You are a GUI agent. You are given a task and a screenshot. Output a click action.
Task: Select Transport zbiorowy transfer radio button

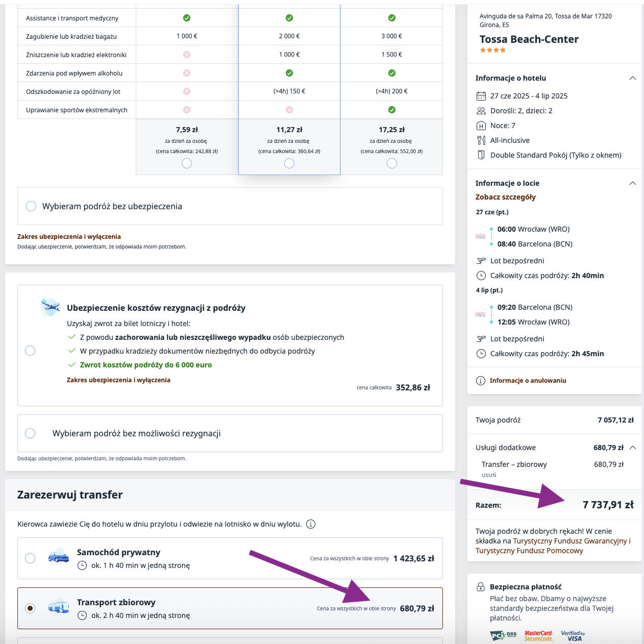[30, 608]
